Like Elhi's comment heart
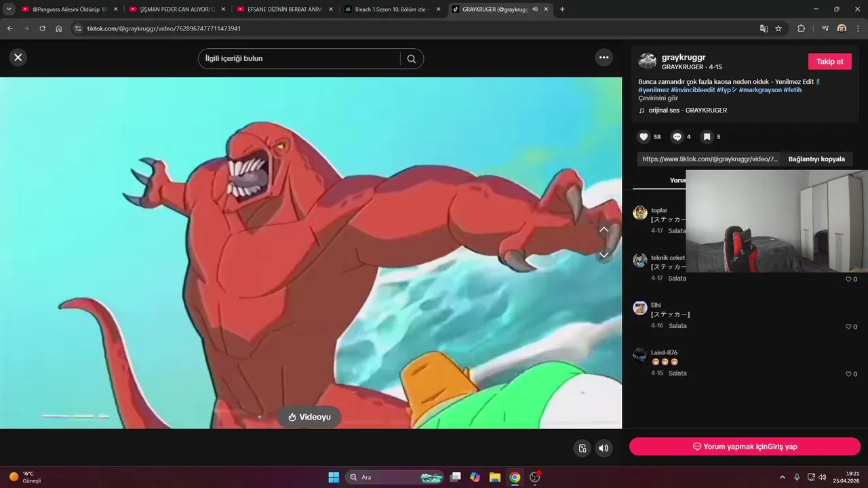 pyautogui.click(x=848, y=327)
